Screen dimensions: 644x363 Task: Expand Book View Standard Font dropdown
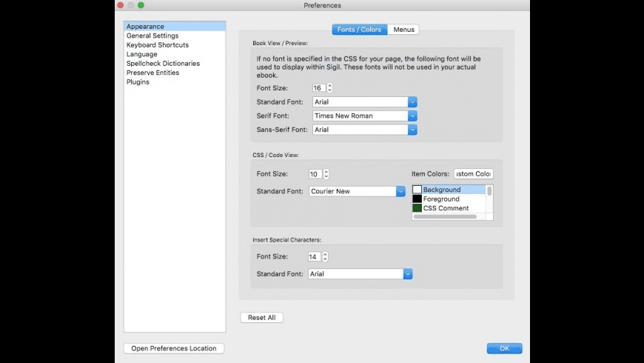click(x=413, y=102)
